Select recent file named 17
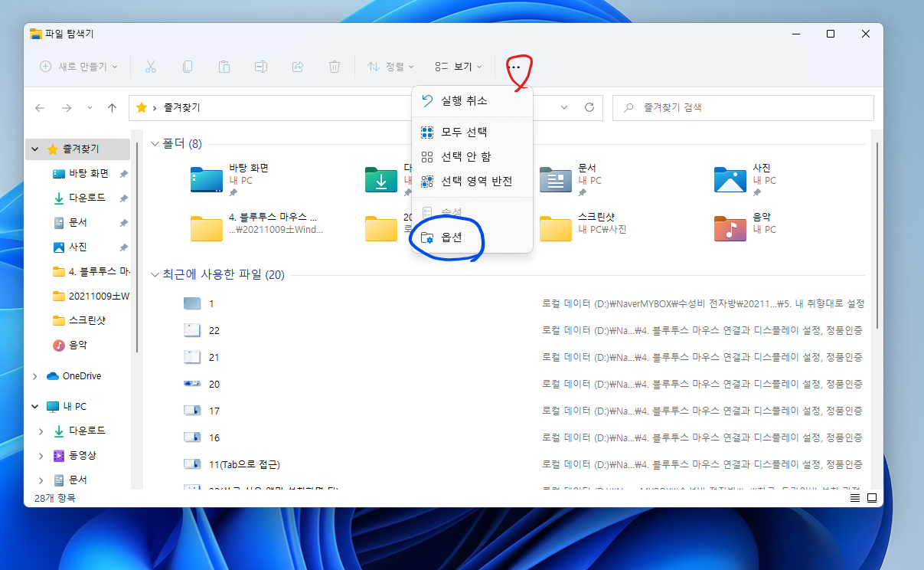Image resolution: width=924 pixels, height=570 pixels. pos(214,411)
